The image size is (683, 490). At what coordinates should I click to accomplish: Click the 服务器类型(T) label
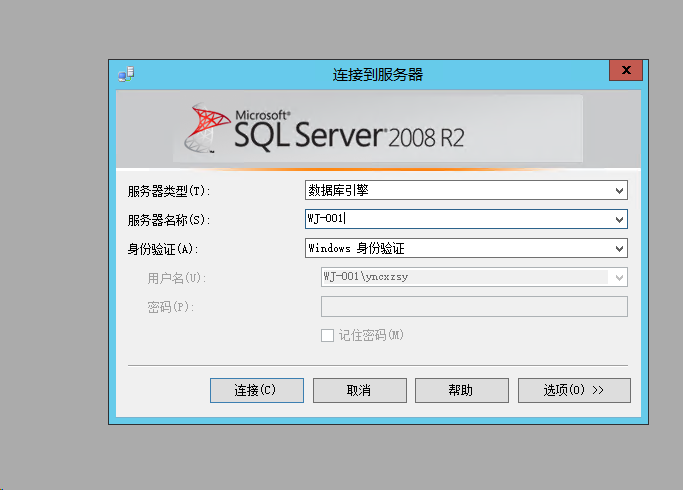[169, 191]
